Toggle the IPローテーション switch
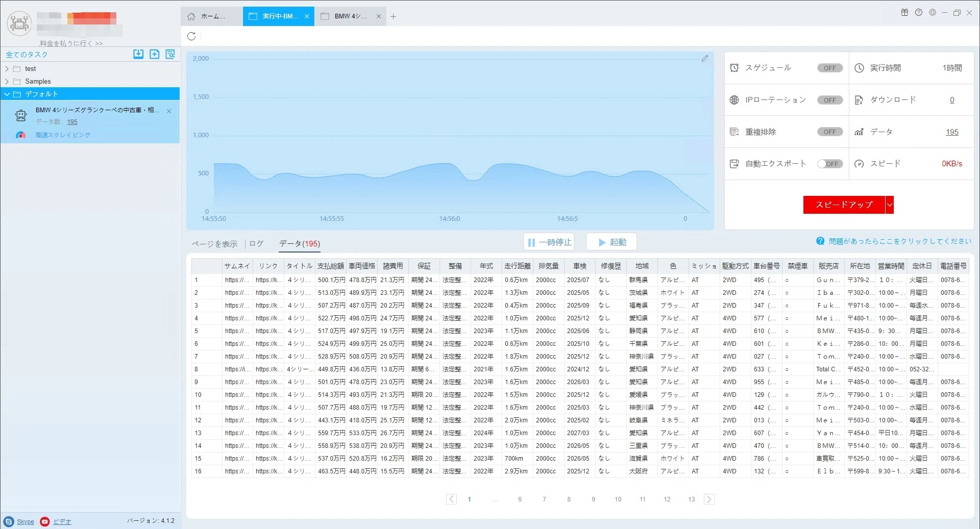980x529 pixels. point(830,100)
